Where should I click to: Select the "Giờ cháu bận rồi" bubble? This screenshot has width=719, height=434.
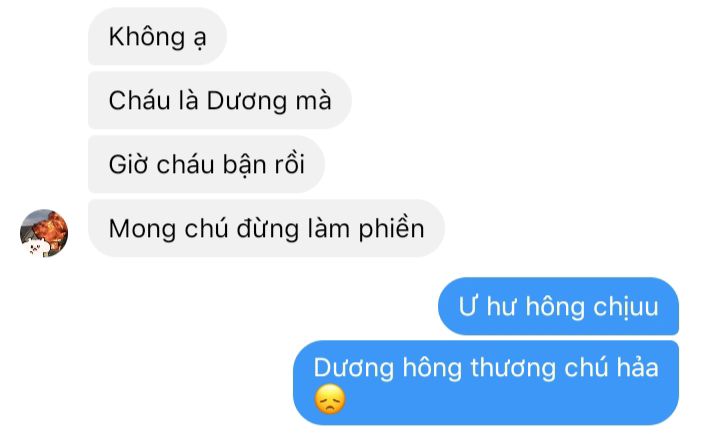[206, 164]
